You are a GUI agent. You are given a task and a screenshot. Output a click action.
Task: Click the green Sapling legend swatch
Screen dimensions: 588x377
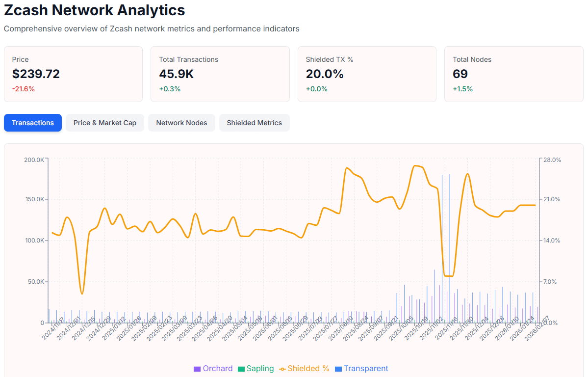coord(240,368)
